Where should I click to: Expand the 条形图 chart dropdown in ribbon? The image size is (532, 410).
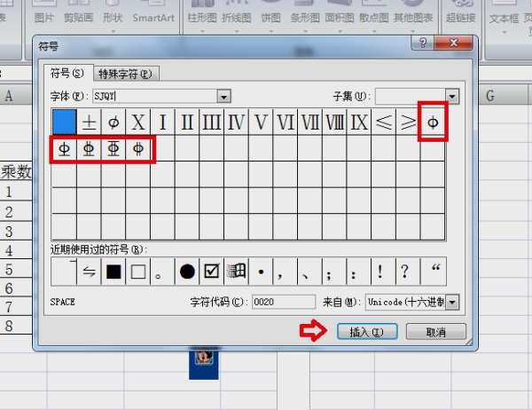pyautogui.click(x=305, y=31)
